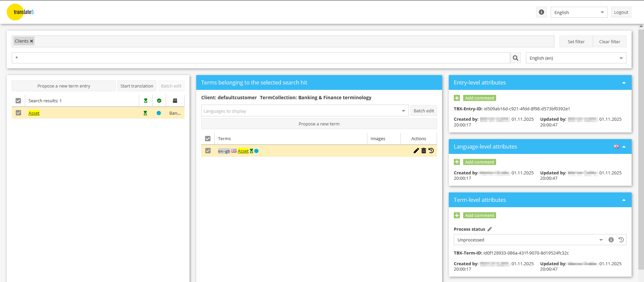
Task: Click the green plus in Entry-level attributes
Action: 457,98
